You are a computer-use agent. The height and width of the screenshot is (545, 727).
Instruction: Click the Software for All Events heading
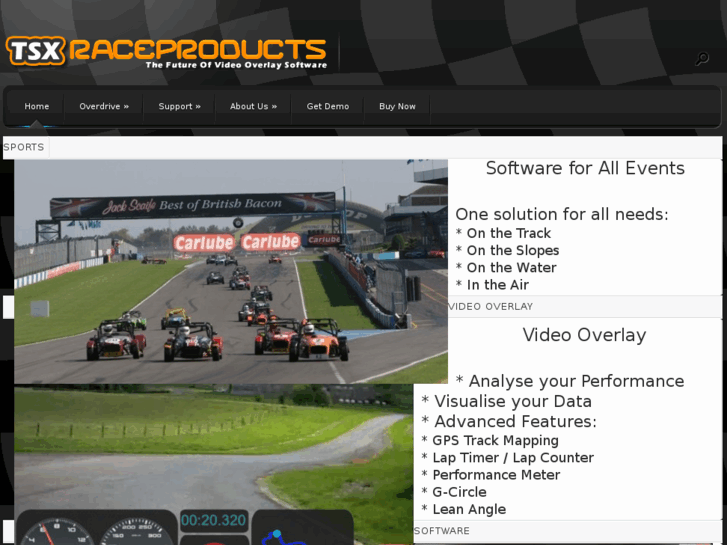coord(585,168)
